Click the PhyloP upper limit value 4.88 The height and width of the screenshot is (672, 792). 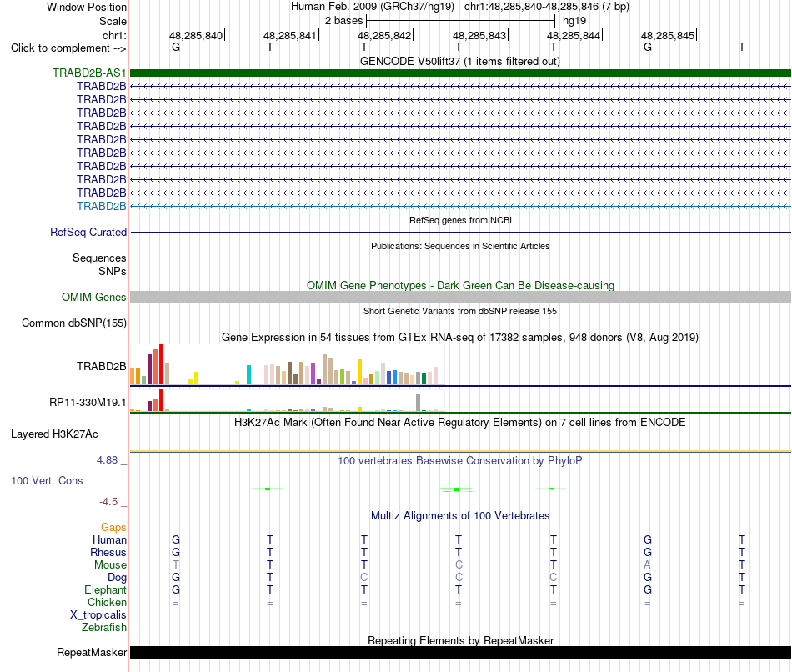coord(107,460)
